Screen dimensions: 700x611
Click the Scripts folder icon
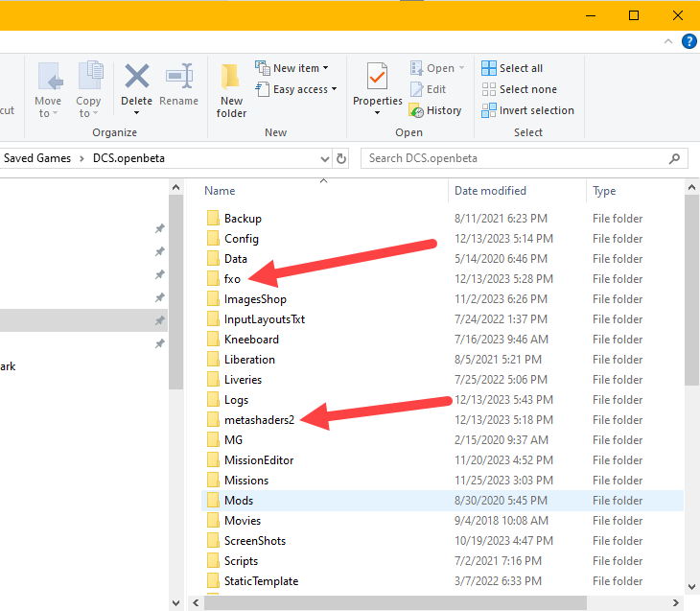click(x=214, y=560)
